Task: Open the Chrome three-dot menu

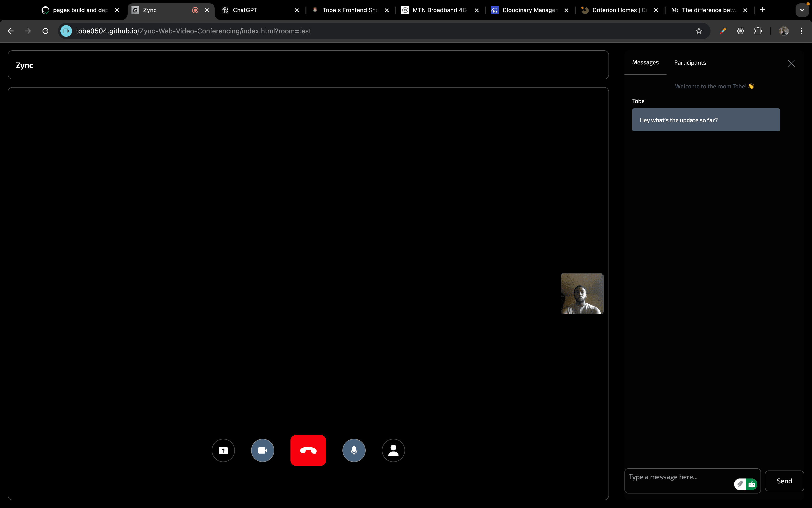Action: coord(801,31)
